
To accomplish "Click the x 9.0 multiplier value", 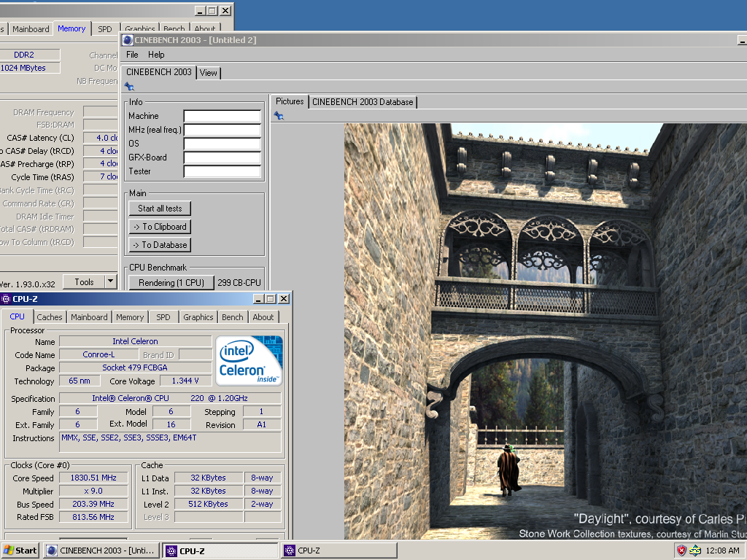I will (93, 491).
